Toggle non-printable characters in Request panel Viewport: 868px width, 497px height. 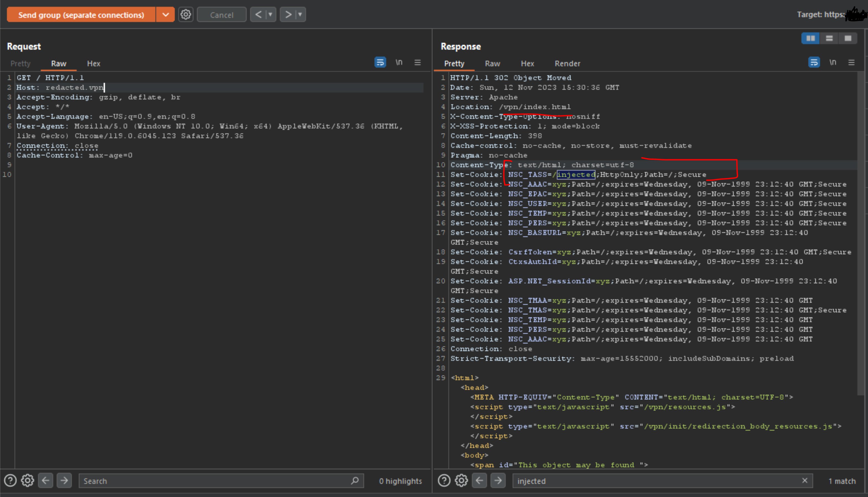click(x=399, y=62)
